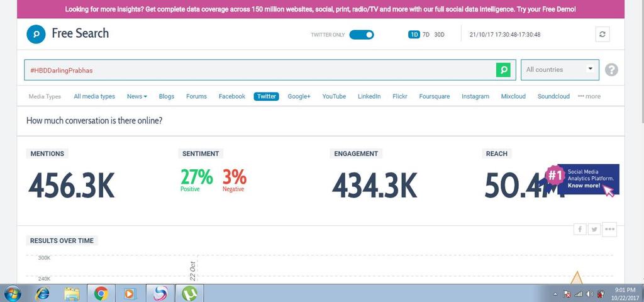Select Foursquare media type

(x=434, y=96)
